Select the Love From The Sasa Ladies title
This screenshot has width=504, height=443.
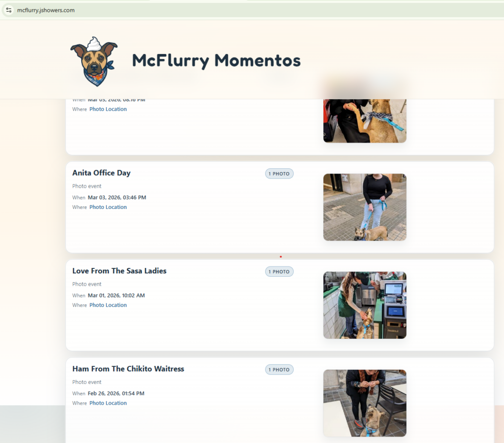pos(119,271)
